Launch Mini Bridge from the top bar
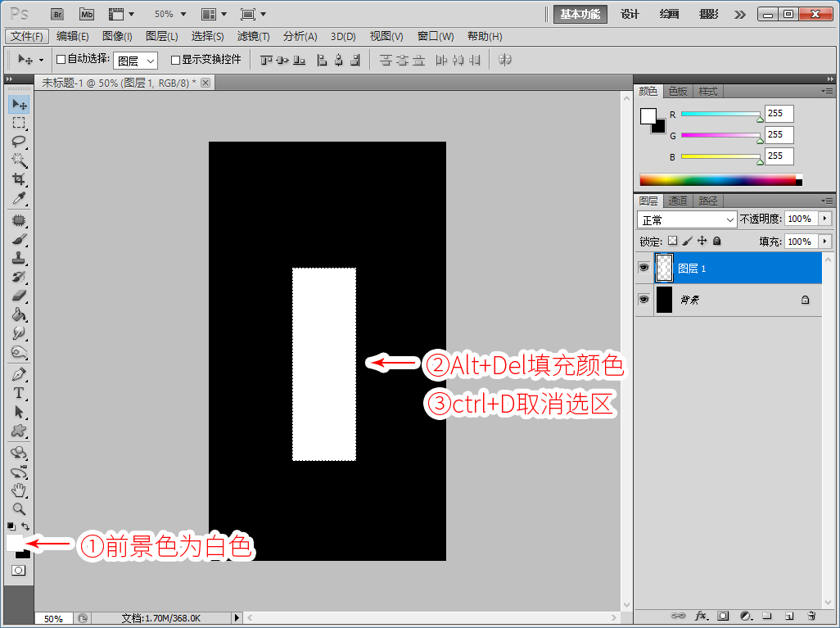 click(86, 15)
